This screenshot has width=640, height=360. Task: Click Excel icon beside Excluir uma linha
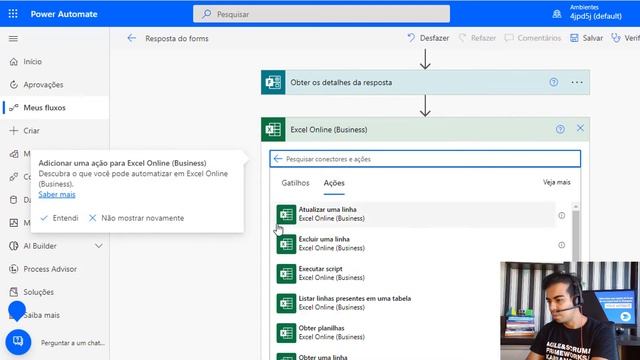(x=286, y=244)
